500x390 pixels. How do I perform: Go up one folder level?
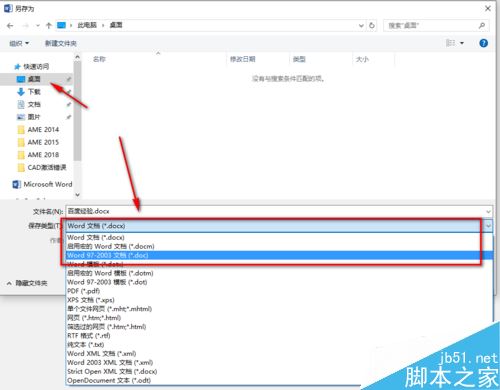pyautogui.click(x=49, y=25)
